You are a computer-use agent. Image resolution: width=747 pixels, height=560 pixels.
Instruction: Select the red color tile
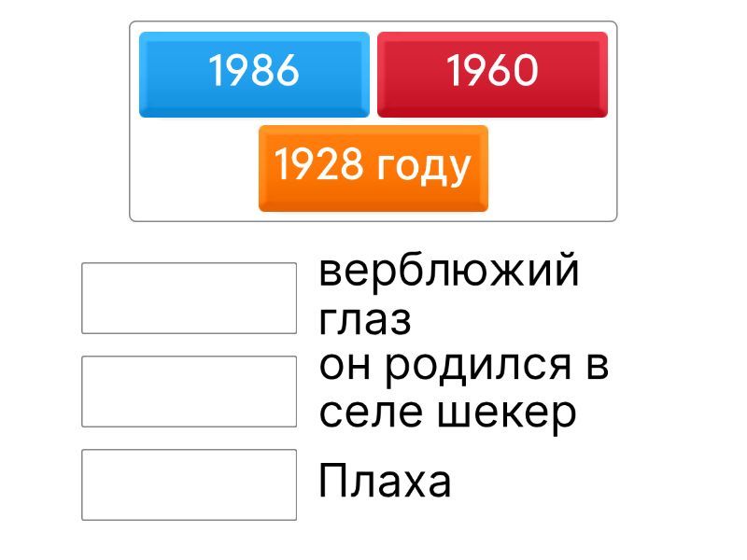click(492, 74)
